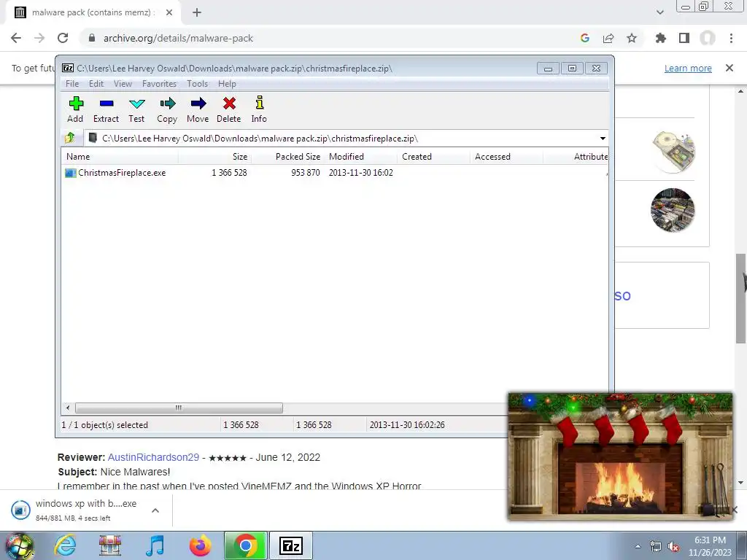Screen dimensions: 747x560
Task: Reload the archive.org page
Action: click(x=63, y=38)
